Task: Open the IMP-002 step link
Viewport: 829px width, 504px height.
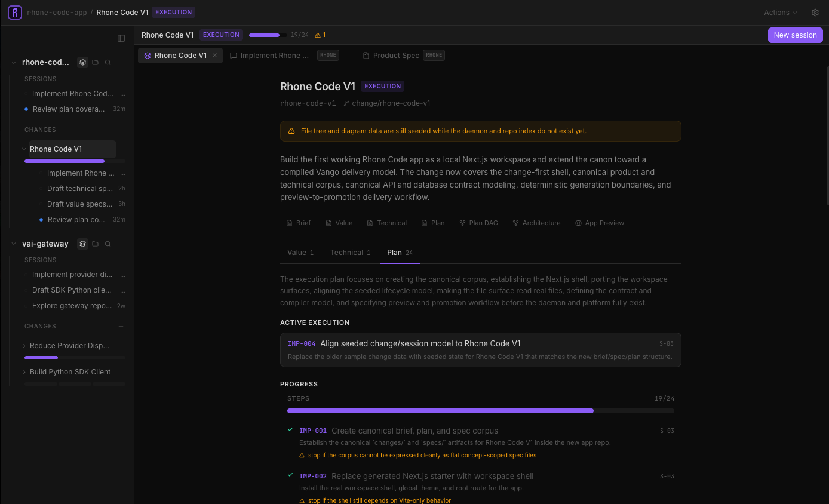Action: [313, 476]
